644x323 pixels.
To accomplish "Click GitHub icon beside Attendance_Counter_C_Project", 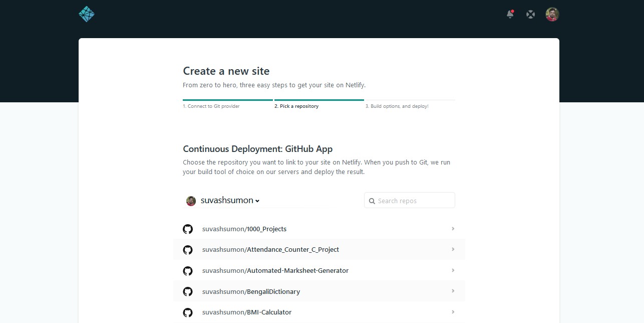I will click(188, 250).
